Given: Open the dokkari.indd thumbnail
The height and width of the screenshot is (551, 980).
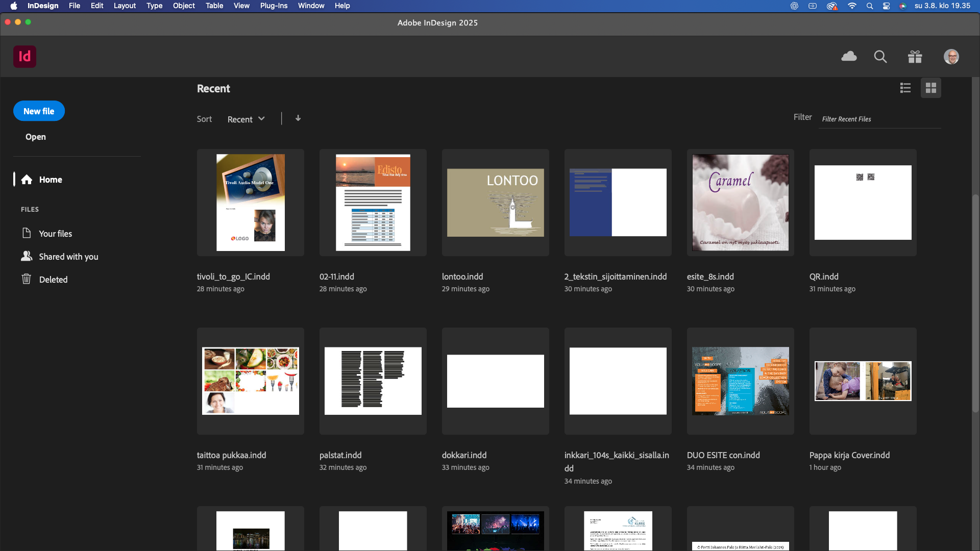Looking at the screenshot, I should 496,381.
